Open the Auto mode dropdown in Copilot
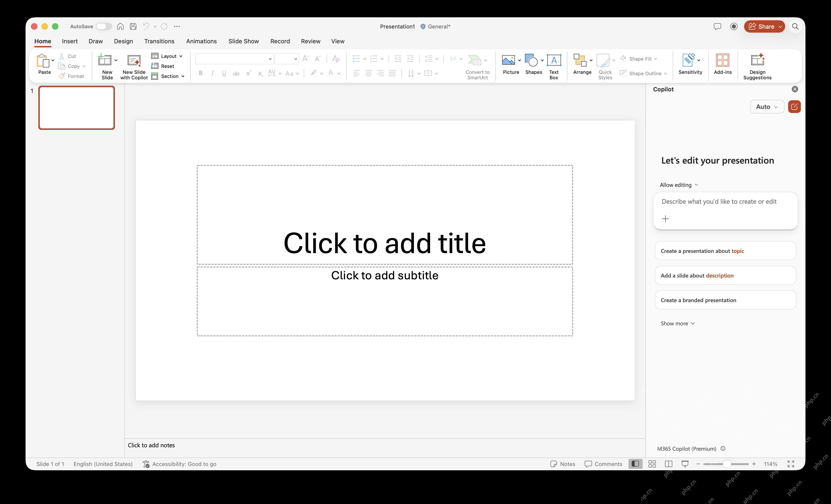Screen dimensions: 831x504 (x=767, y=107)
